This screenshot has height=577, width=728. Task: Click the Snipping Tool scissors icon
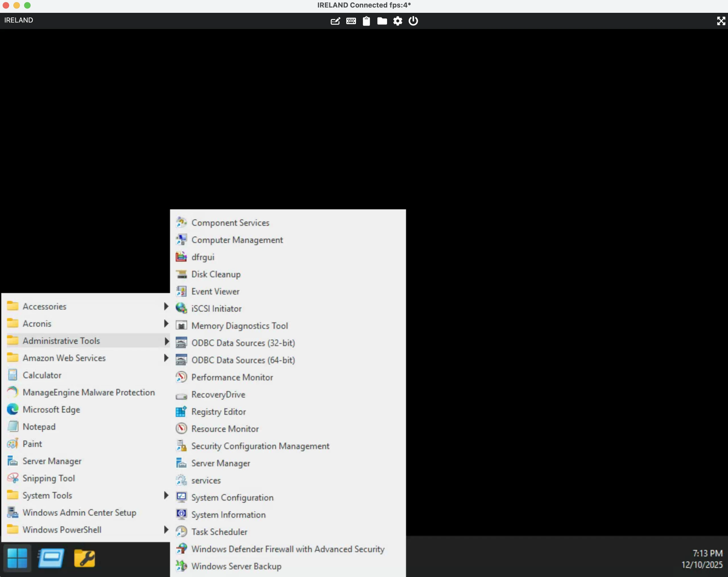click(x=13, y=478)
